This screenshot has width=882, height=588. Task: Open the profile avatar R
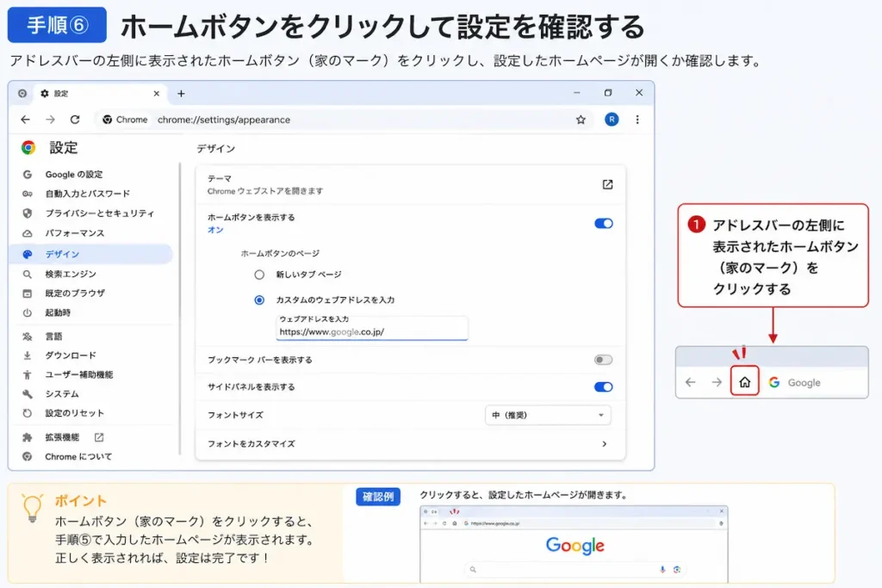(612, 119)
